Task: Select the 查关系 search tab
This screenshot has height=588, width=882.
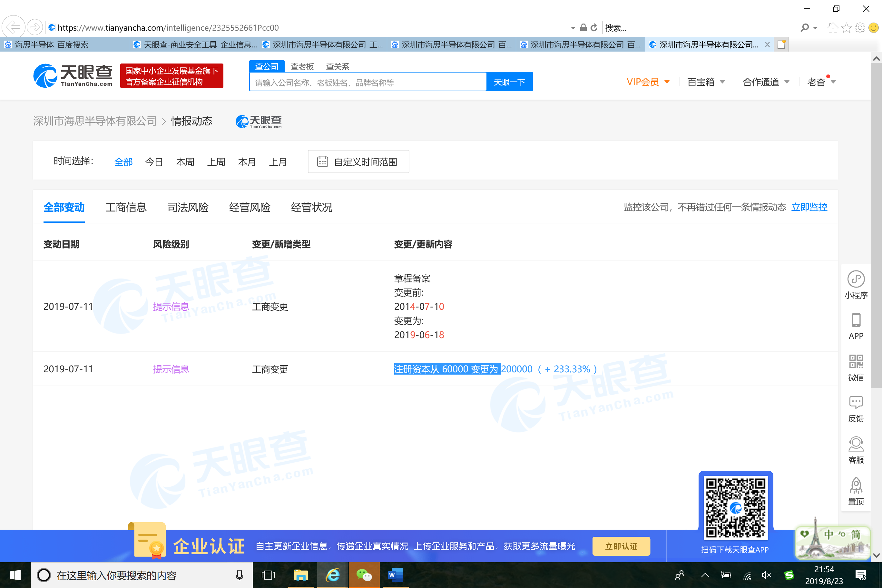Action: [338, 66]
